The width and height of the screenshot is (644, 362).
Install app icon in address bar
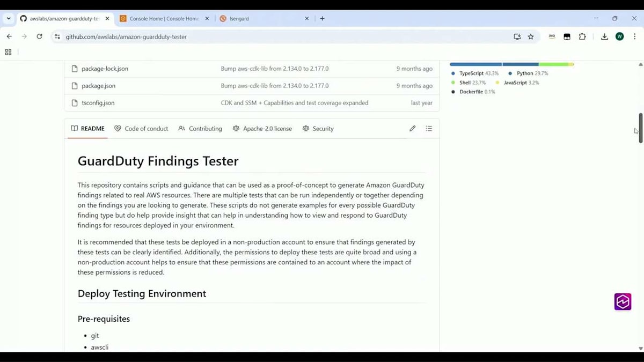pyautogui.click(x=517, y=36)
